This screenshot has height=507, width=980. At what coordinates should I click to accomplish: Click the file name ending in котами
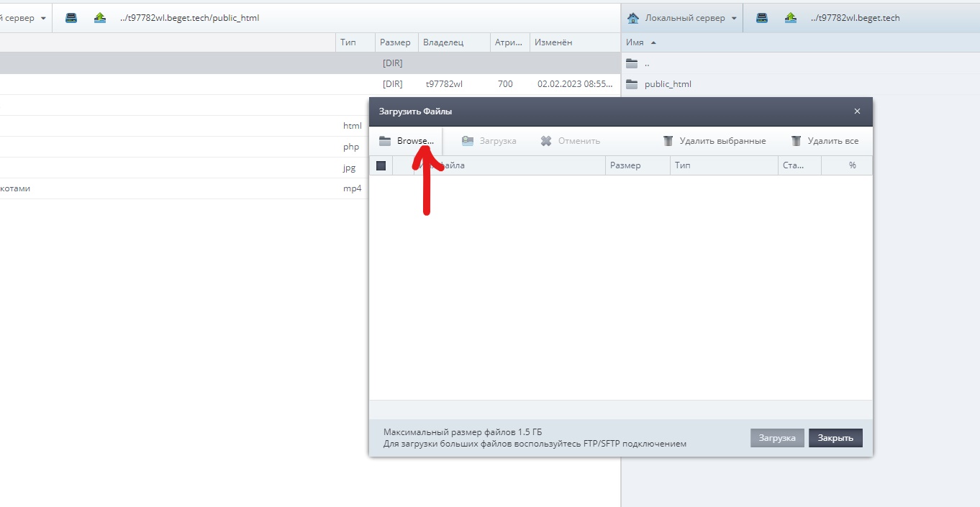[15, 188]
